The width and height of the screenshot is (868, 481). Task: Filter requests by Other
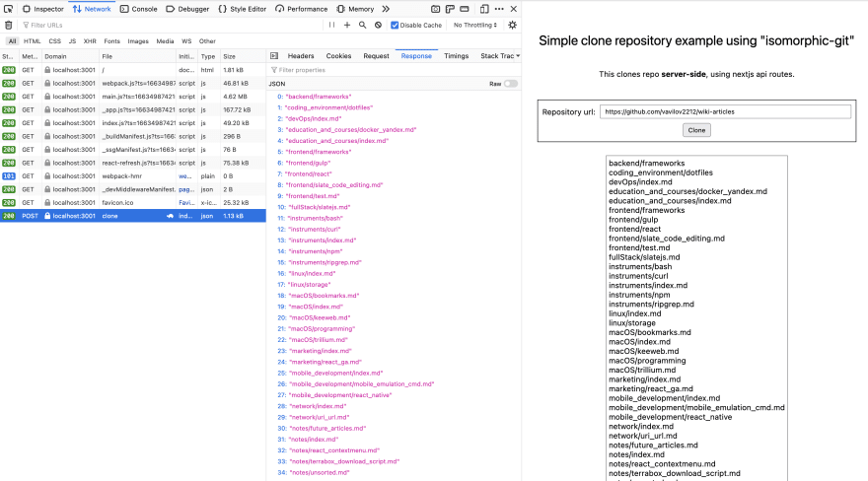pos(207,41)
